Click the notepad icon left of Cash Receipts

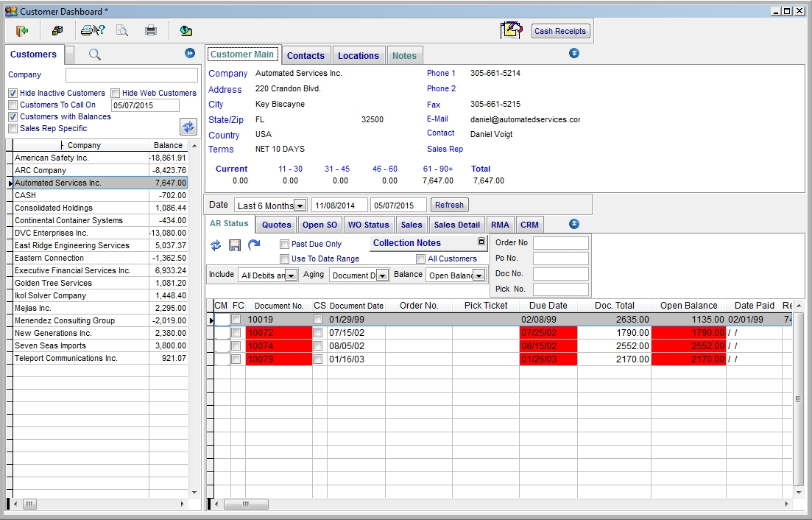pos(511,30)
